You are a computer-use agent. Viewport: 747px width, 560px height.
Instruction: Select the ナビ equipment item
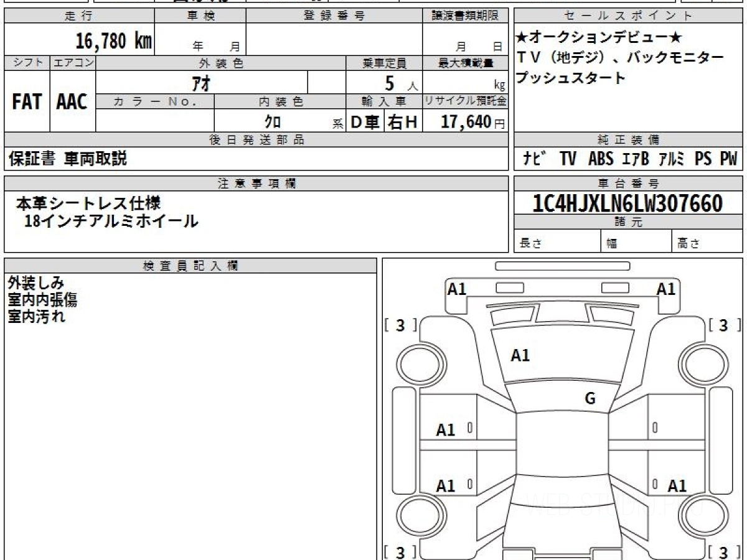535,159
